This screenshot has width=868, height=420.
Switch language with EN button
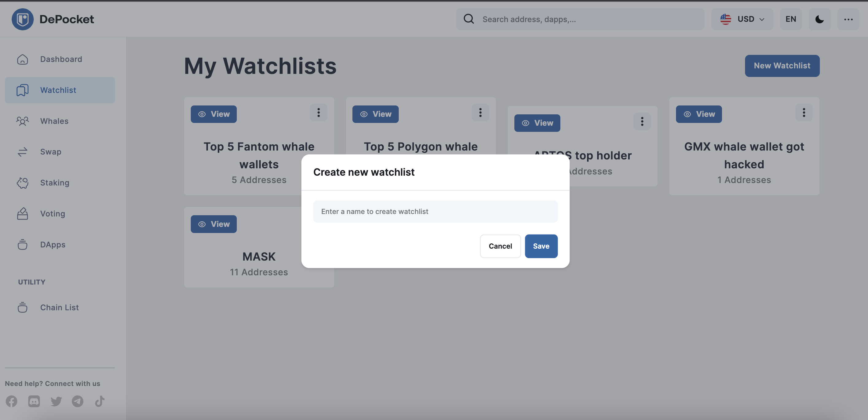pyautogui.click(x=790, y=19)
